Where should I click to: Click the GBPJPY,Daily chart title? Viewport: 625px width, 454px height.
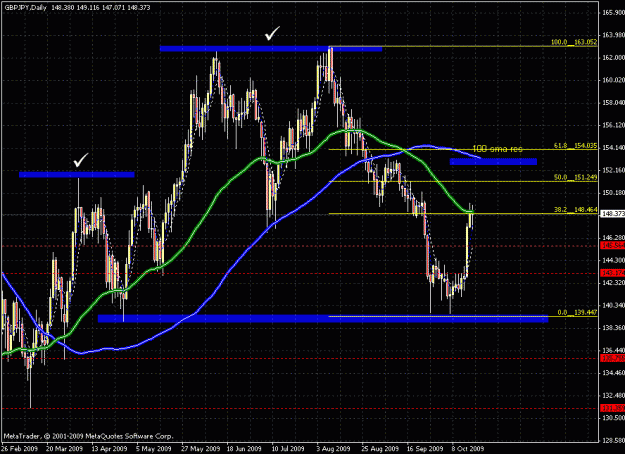pos(25,7)
